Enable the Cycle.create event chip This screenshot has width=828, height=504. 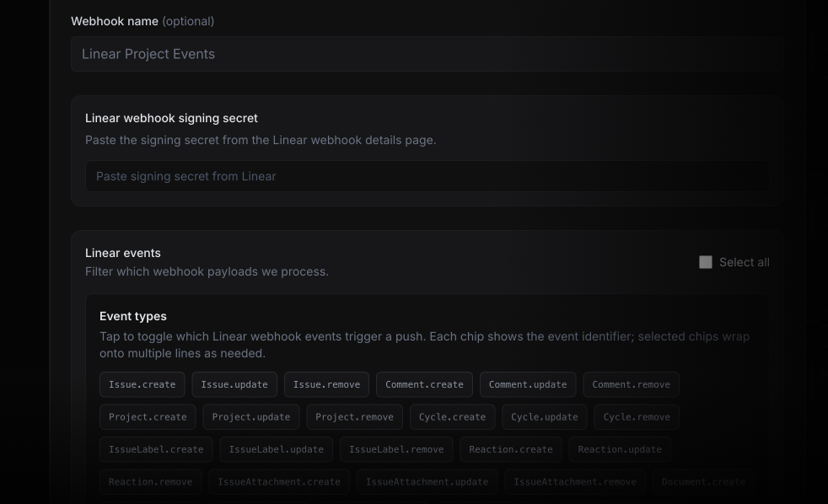[x=452, y=416]
